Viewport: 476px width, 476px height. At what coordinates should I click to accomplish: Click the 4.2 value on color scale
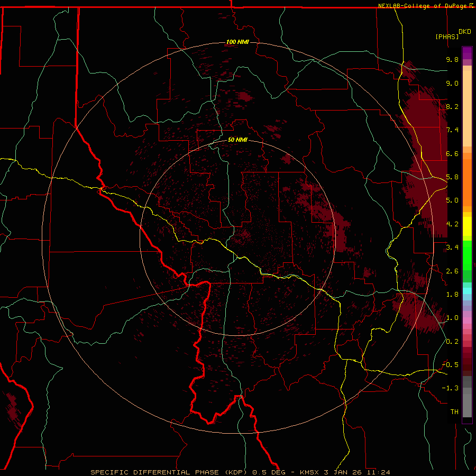(452, 224)
